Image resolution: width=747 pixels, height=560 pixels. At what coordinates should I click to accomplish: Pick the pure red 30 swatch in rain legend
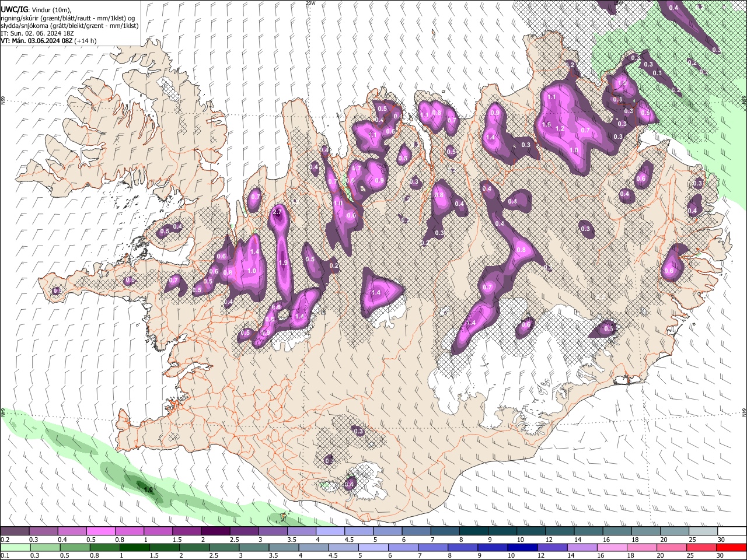click(732, 547)
